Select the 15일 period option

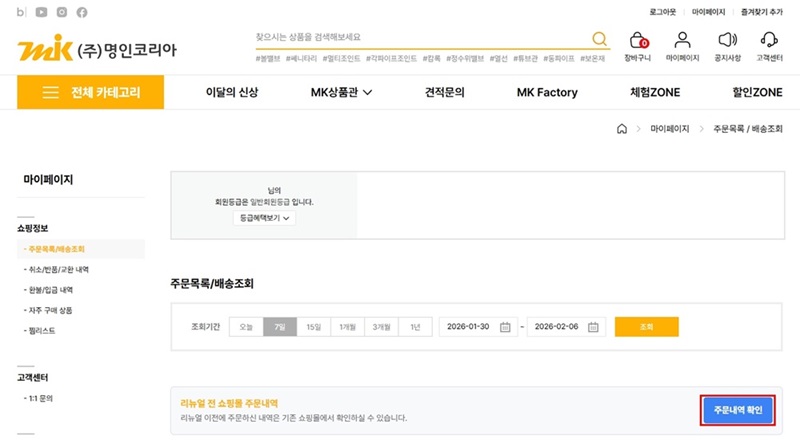point(313,327)
